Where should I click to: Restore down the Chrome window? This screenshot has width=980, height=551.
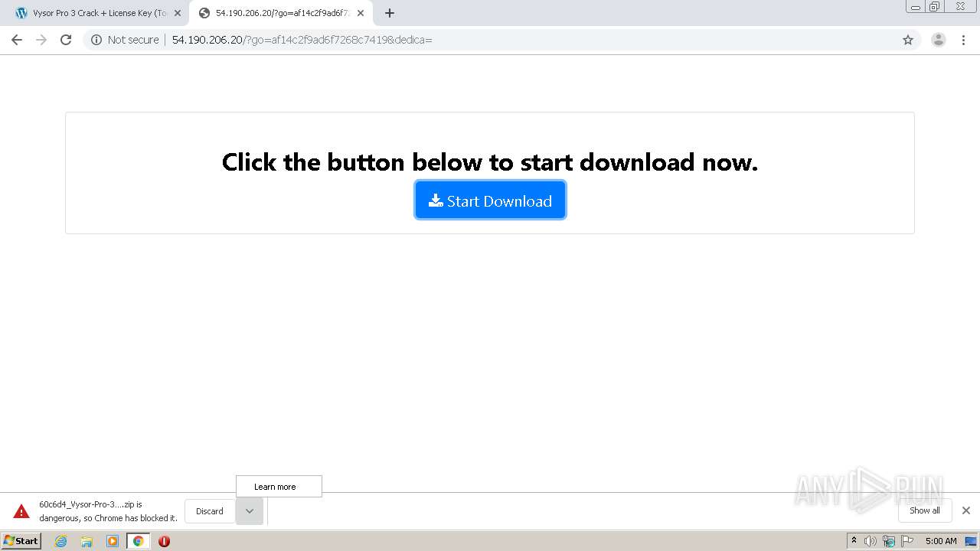click(x=935, y=6)
